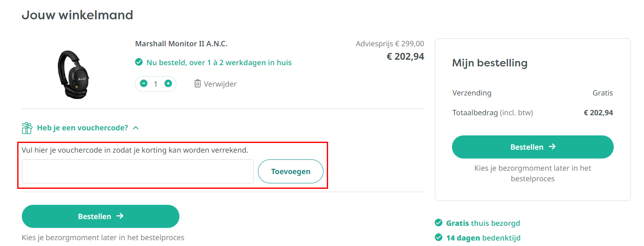Viewport: 644px width, 246px height.
Task: Collapse the voucher section via chevron arrow
Action: click(136, 128)
